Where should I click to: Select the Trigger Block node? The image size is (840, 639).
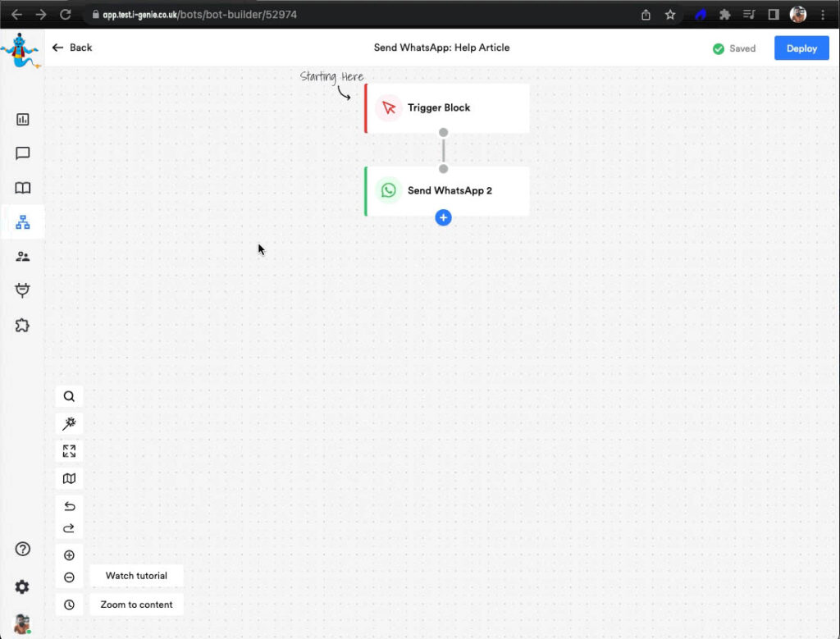[447, 108]
